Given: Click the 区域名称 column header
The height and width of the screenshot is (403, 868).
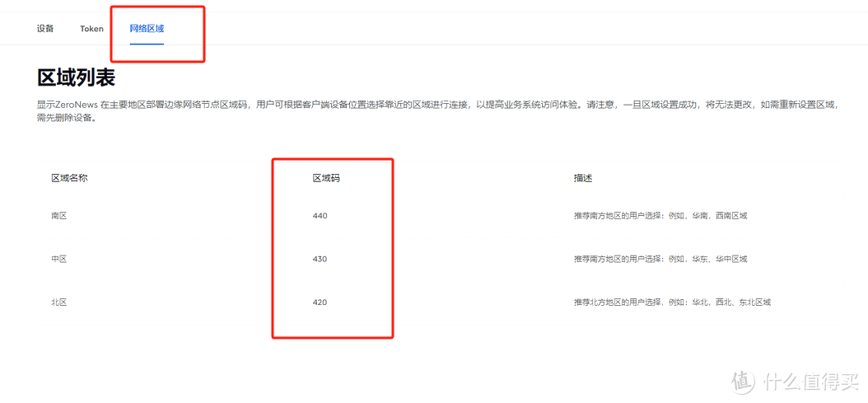Looking at the screenshot, I should coord(70,178).
